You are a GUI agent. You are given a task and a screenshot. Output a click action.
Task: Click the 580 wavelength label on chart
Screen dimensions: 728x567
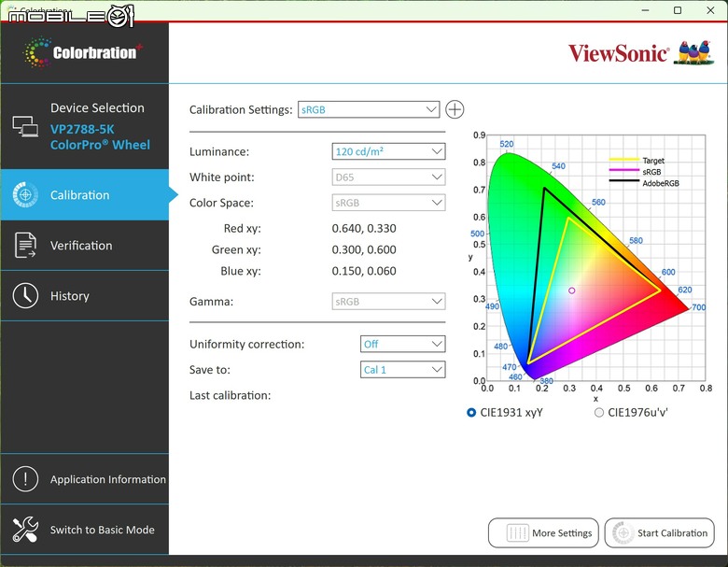point(636,241)
